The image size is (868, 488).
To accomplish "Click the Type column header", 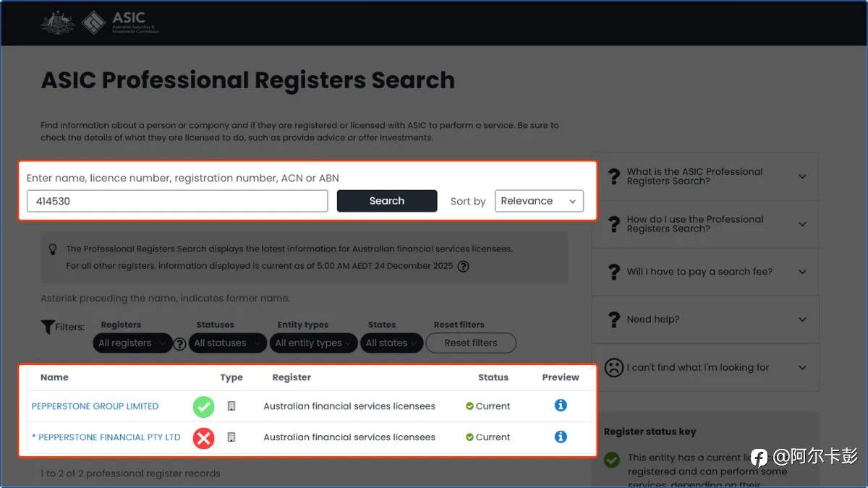I will pyautogui.click(x=231, y=377).
